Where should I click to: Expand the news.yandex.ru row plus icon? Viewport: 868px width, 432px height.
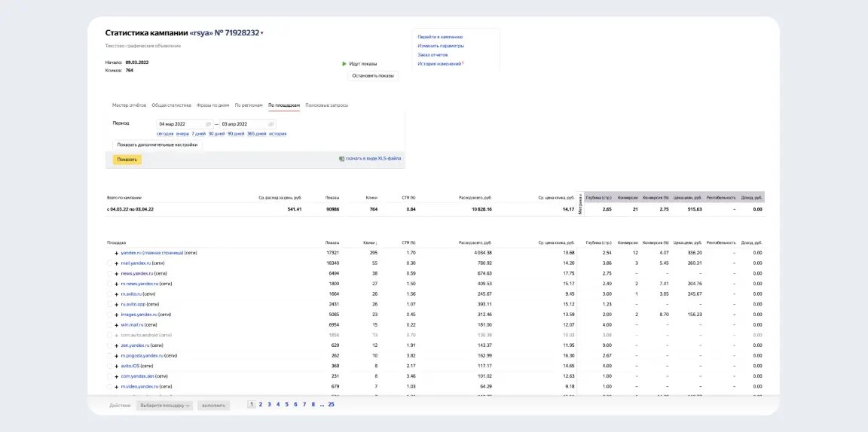coord(116,273)
